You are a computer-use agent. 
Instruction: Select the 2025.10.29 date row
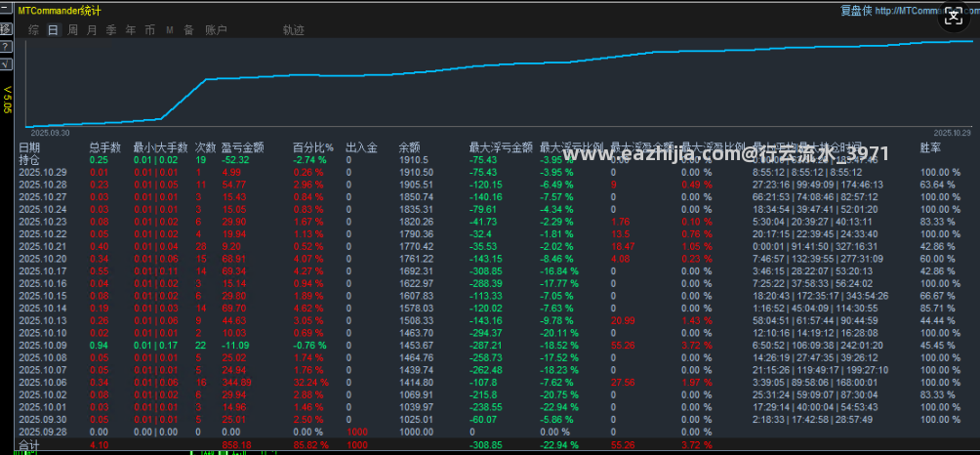[x=43, y=173]
